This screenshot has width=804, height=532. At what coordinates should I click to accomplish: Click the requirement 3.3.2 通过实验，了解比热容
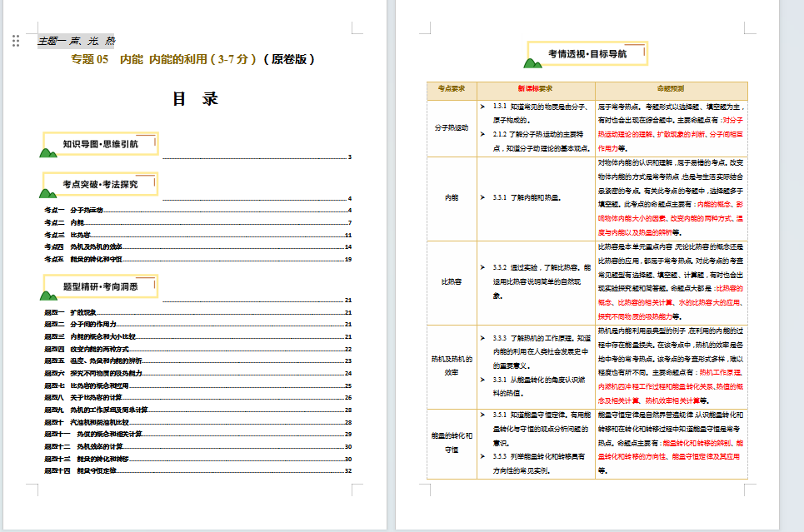pyautogui.click(x=542, y=282)
